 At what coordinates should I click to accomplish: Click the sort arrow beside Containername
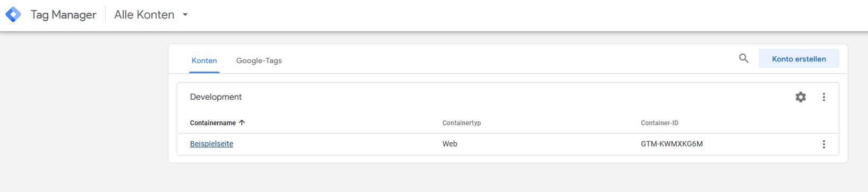242,123
